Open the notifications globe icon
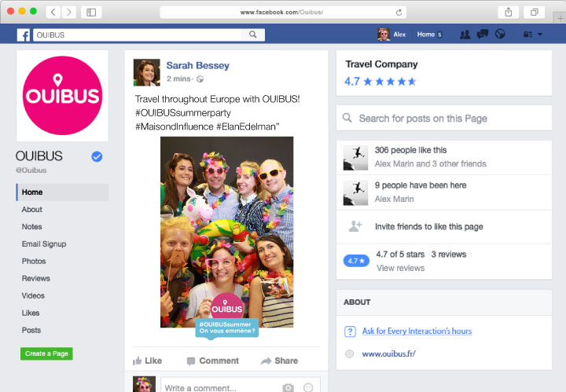Screen dimensions: 566x392 pyautogui.click(x=500, y=35)
